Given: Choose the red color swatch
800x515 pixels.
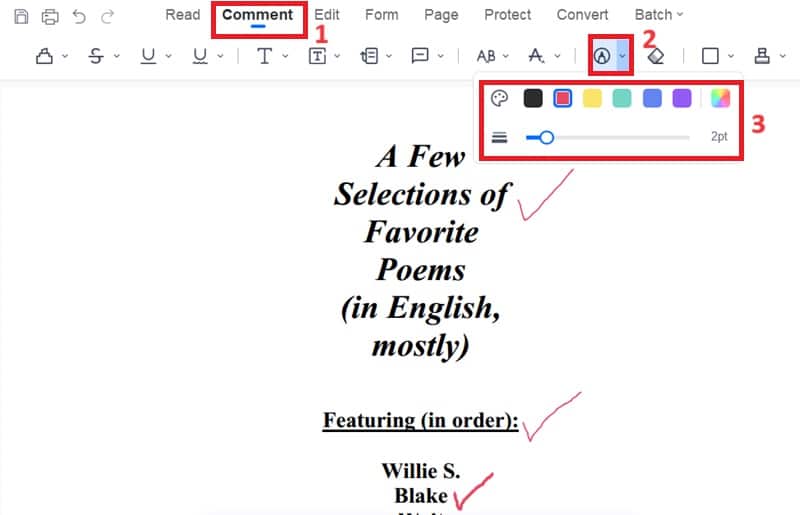Looking at the screenshot, I should point(563,98).
